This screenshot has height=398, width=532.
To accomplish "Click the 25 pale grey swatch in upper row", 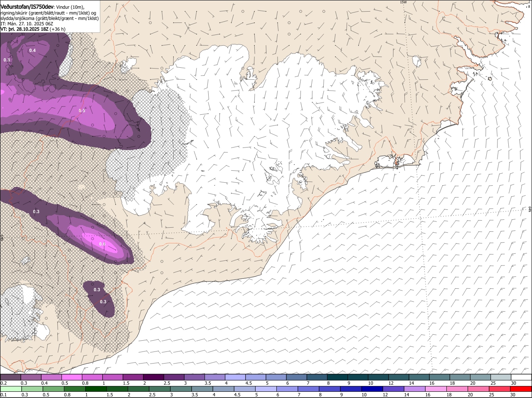I will click(500, 377).
